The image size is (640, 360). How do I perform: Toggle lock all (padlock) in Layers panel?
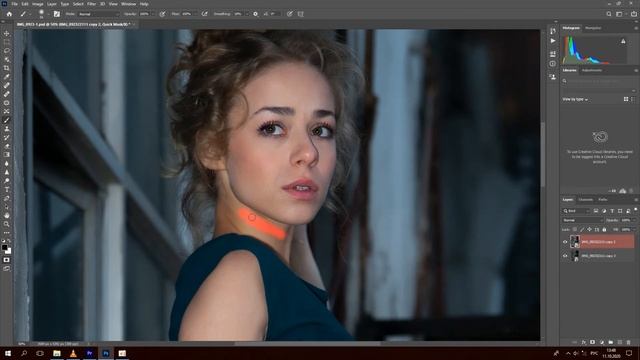click(x=604, y=230)
